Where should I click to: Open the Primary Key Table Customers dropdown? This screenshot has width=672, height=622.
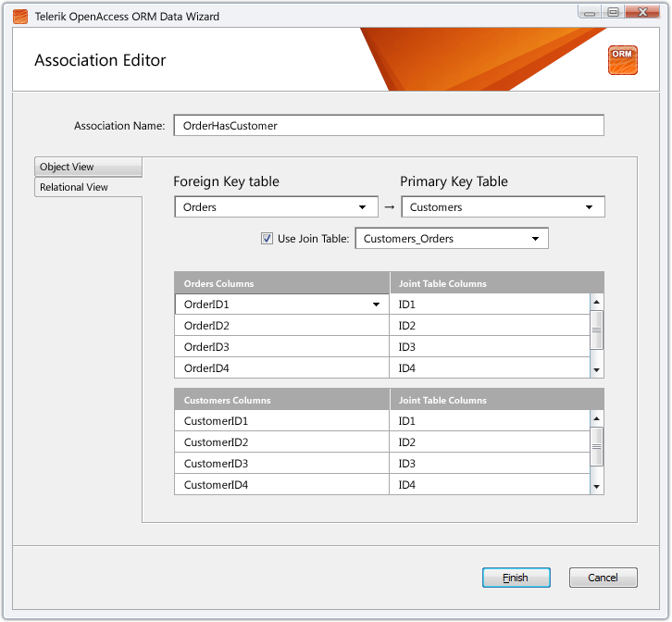[503, 207]
